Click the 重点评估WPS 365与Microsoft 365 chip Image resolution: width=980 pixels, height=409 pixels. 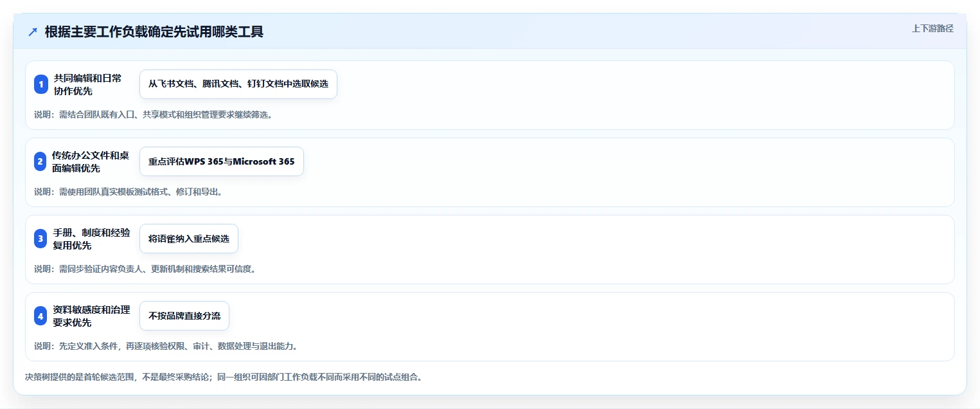click(x=222, y=161)
